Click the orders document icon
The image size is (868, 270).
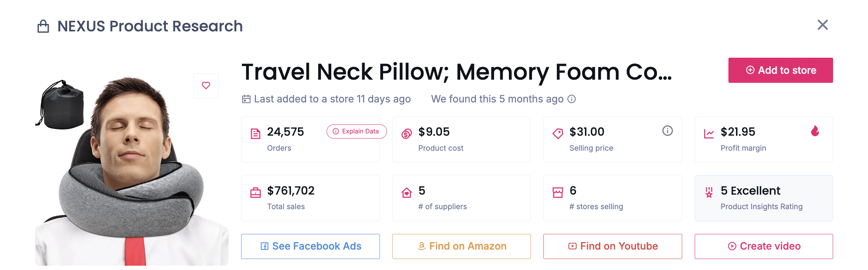(255, 133)
